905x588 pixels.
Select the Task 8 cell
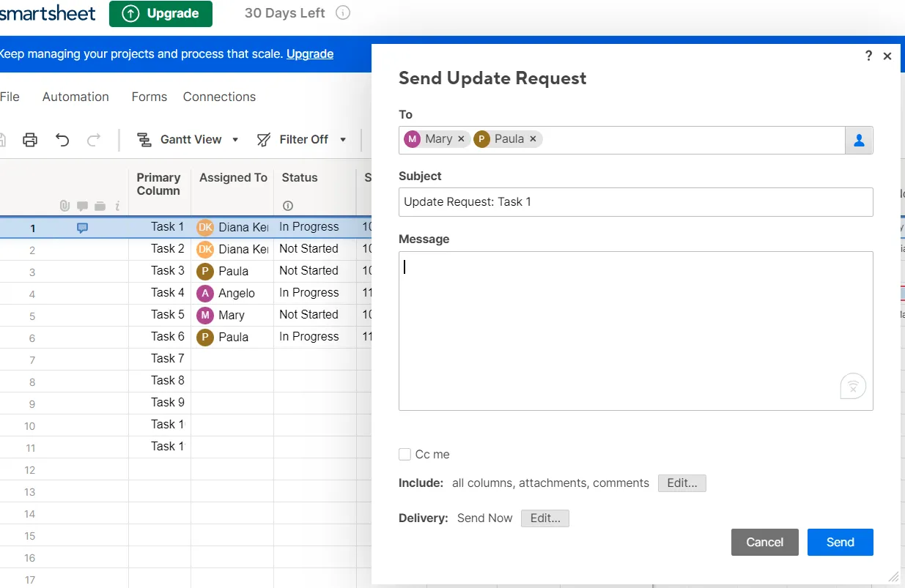coord(160,381)
